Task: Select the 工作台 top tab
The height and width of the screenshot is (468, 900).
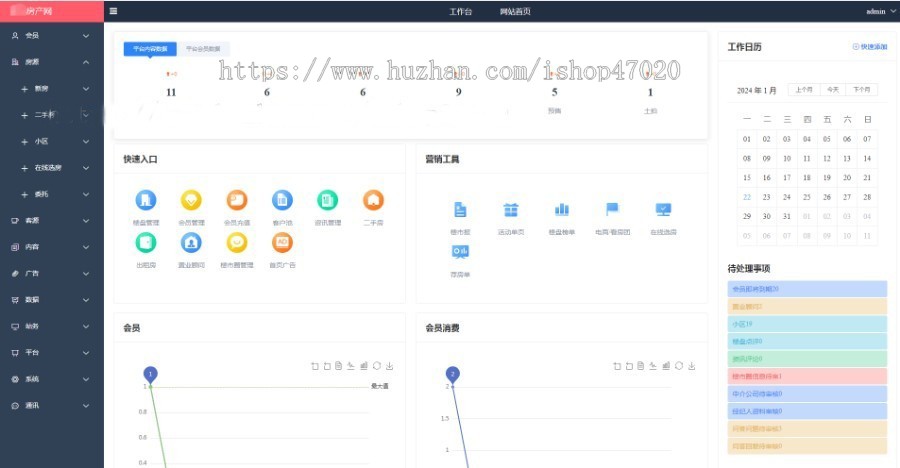Action: [460, 11]
